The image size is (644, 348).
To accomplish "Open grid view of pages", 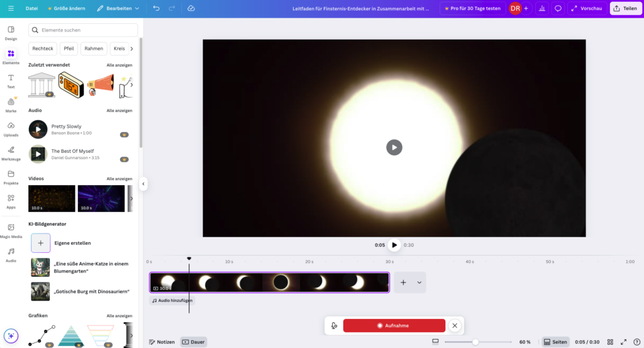I will tap(610, 342).
